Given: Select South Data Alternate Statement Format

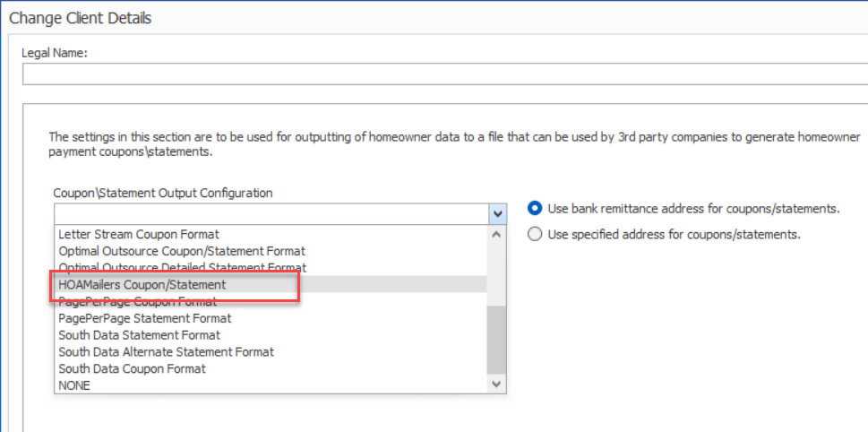Looking at the screenshot, I should coord(167,352).
